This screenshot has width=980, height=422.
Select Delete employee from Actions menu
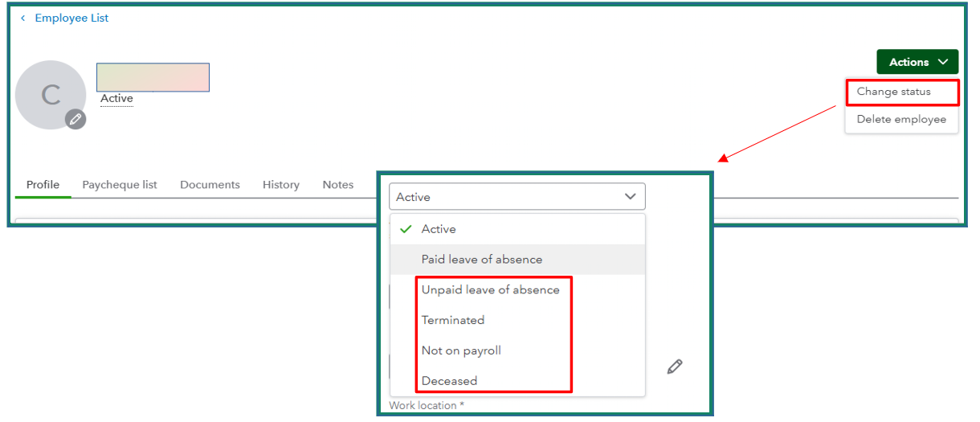pyautogui.click(x=901, y=120)
